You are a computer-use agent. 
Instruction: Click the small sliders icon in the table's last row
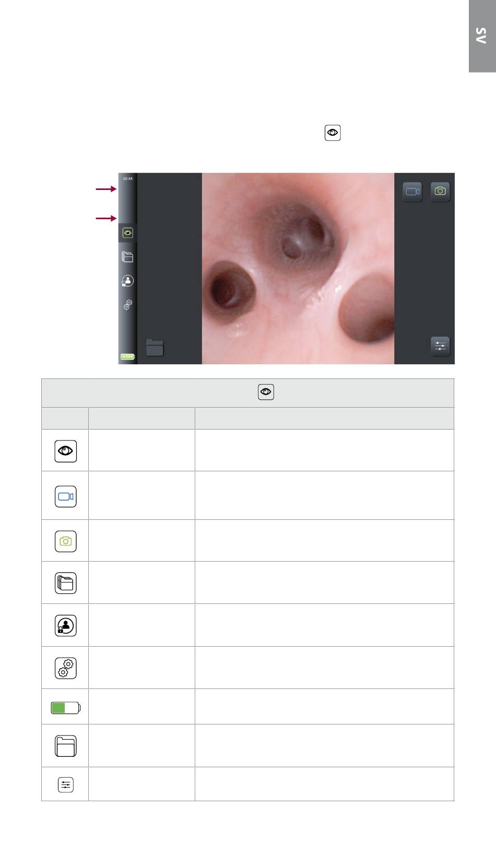(66, 784)
